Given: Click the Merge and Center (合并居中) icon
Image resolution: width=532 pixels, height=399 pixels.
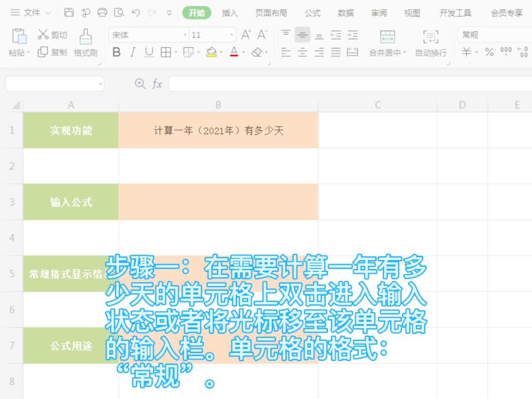Looking at the screenshot, I should (x=387, y=37).
